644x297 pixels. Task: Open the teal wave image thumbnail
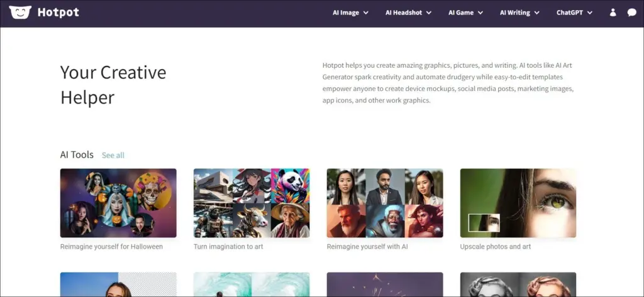252,284
